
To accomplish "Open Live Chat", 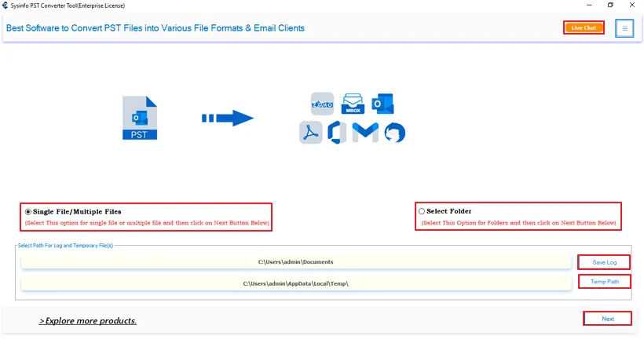I will pos(584,28).
